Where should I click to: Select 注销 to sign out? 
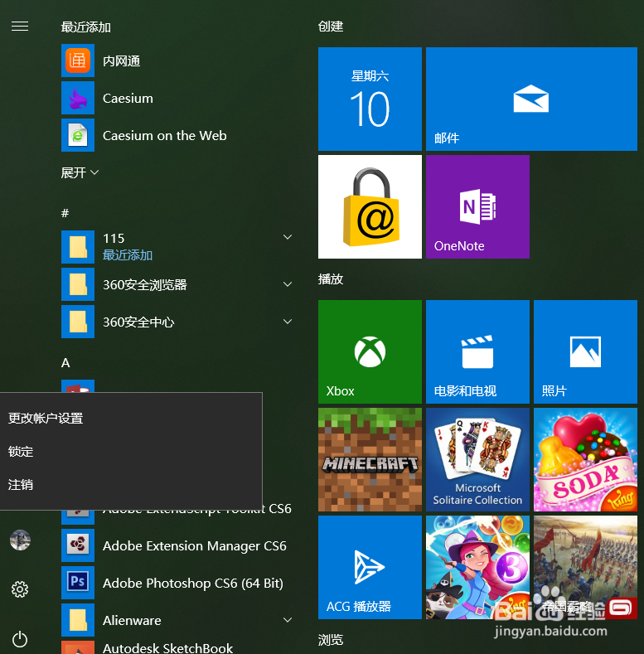(131, 485)
